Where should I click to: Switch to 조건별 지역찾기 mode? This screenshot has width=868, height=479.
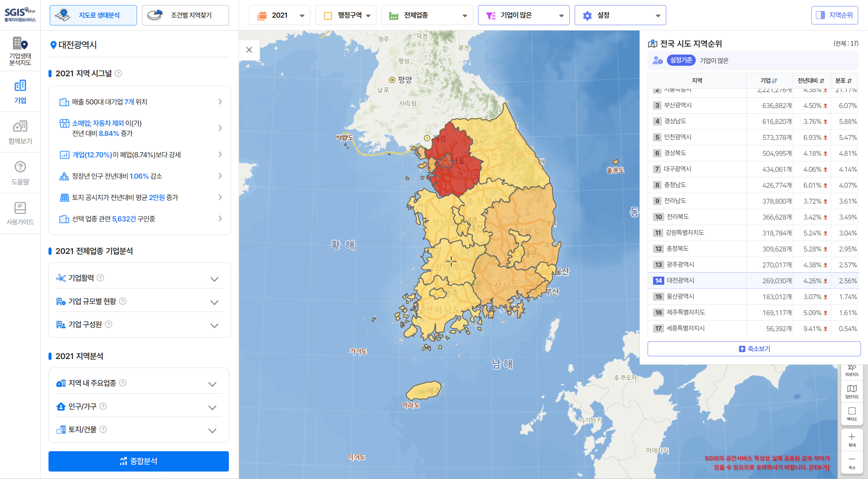coord(185,15)
